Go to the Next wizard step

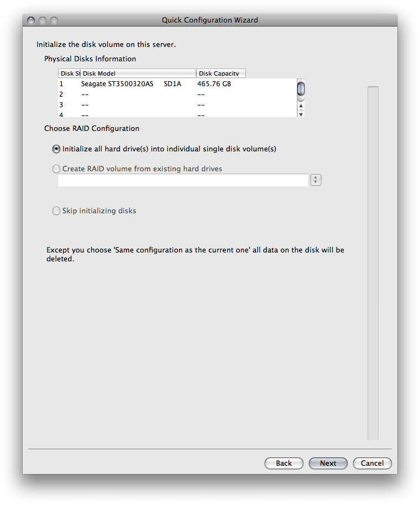click(x=328, y=463)
